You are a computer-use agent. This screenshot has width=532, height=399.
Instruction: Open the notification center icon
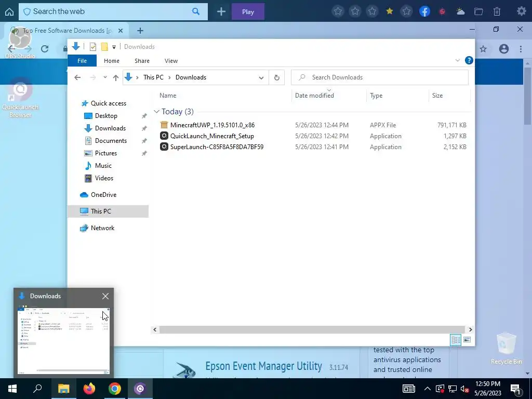516,389
